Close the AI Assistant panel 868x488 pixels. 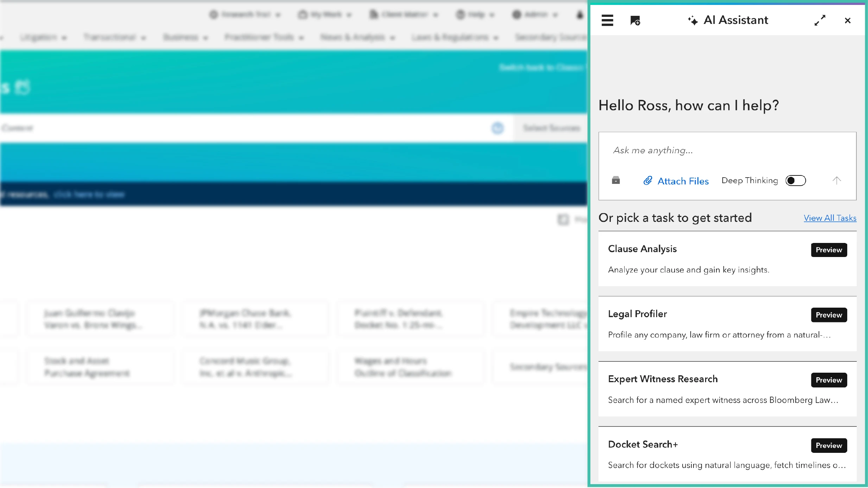pyautogui.click(x=848, y=21)
